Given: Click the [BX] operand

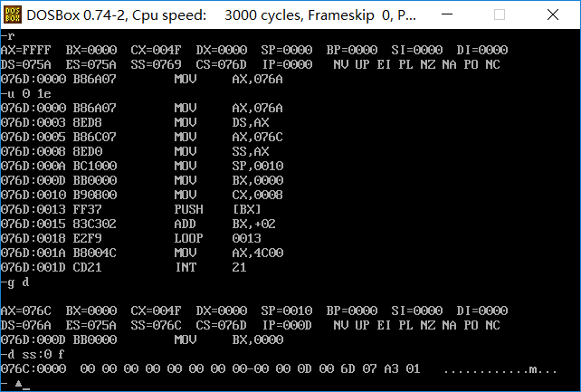Looking at the screenshot, I should click(247, 209).
